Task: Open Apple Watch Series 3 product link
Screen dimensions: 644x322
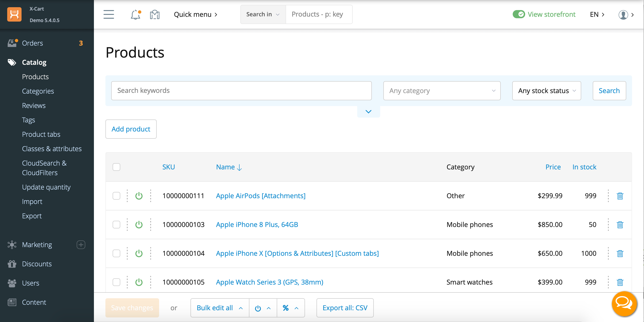Action: (x=270, y=282)
